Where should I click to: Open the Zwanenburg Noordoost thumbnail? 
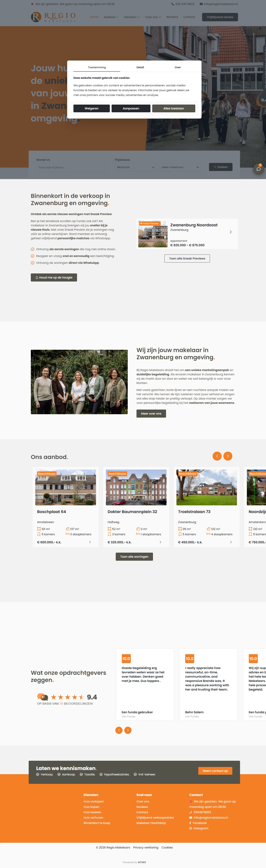point(153,234)
